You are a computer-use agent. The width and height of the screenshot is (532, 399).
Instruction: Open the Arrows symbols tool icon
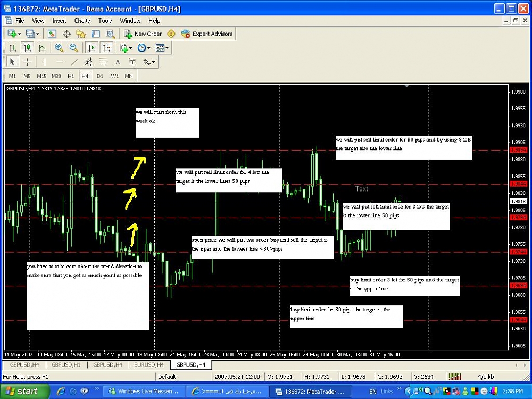point(147,62)
